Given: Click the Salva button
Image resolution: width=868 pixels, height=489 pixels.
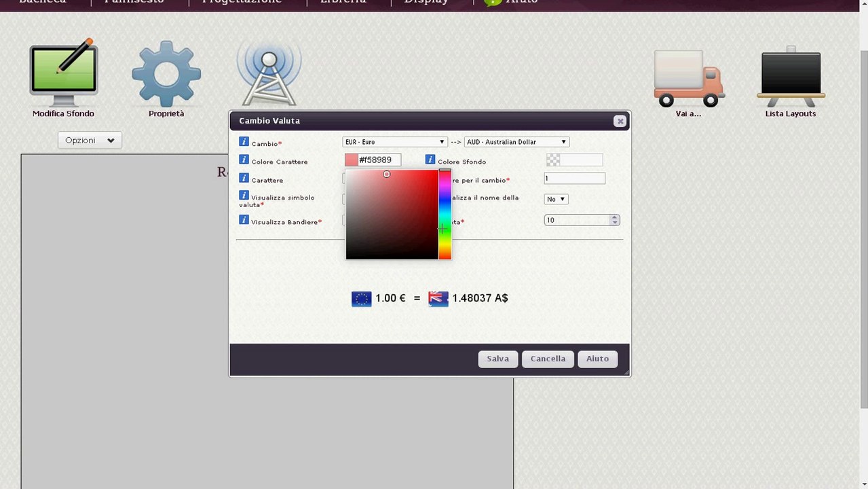Looking at the screenshot, I should pos(498,359).
